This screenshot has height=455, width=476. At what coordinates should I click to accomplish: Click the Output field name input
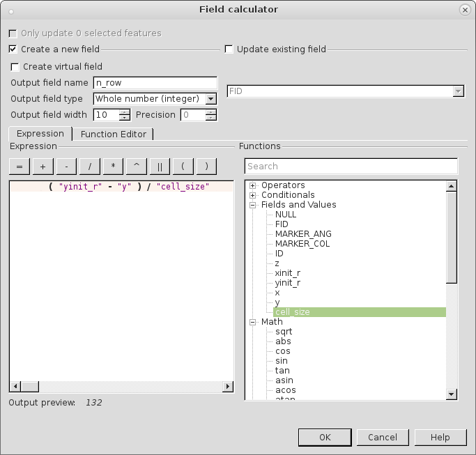[155, 82]
